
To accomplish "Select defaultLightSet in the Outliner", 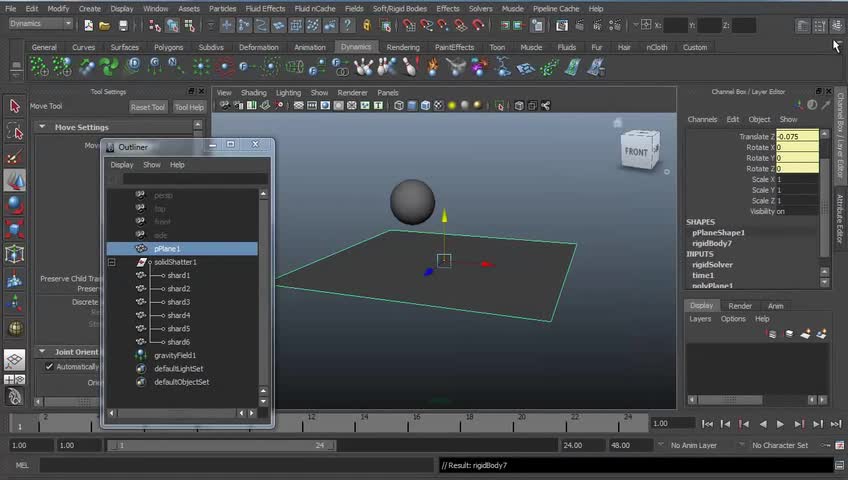I will coord(178,369).
